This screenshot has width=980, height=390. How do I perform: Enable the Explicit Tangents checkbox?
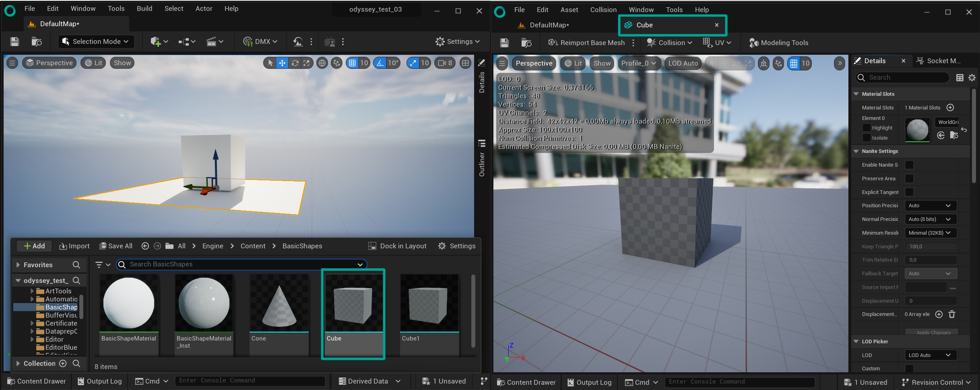(x=909, y=192)
